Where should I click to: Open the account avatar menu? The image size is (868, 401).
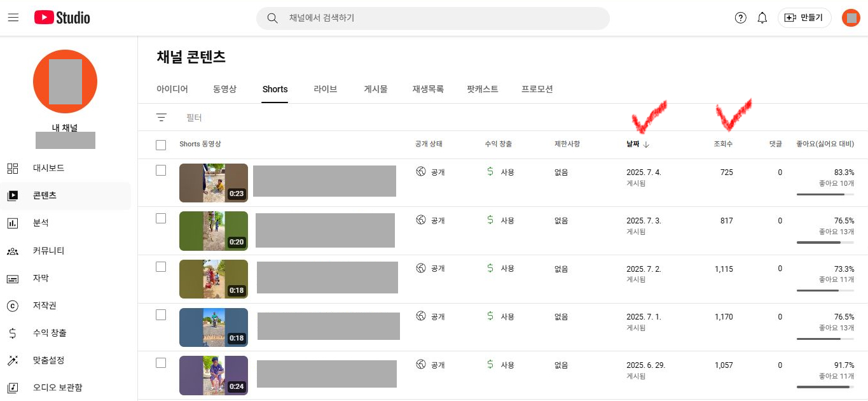tap(851, 18)
